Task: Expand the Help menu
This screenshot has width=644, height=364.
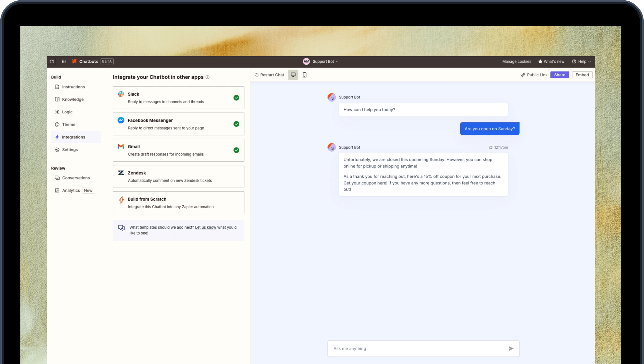Action: click(581, 61)
